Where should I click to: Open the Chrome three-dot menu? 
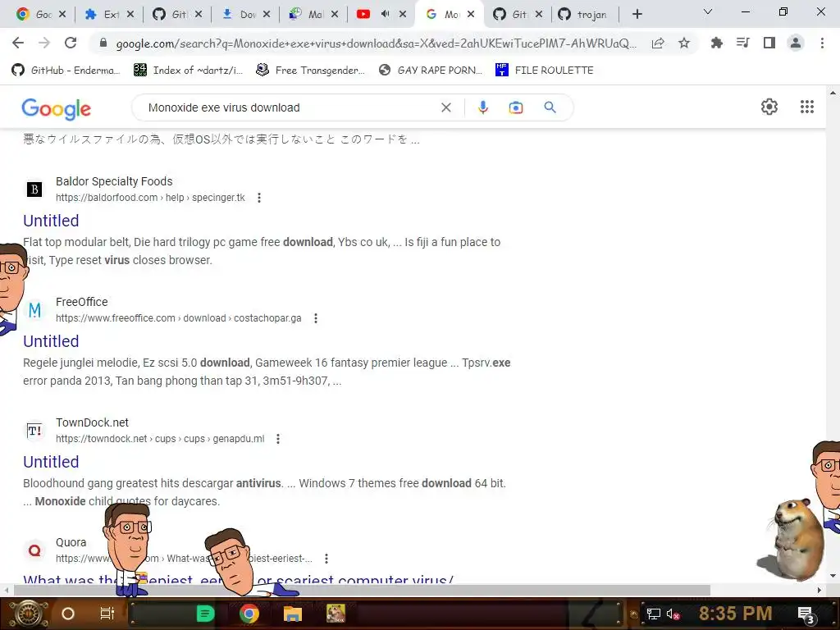(822, 43)
